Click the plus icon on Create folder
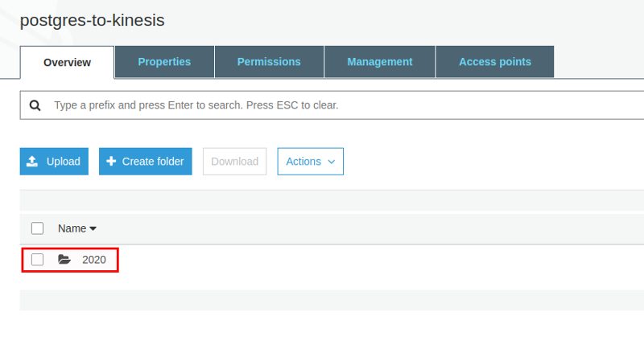This screenshot has height=341, width=644. [x=111, y=162]
